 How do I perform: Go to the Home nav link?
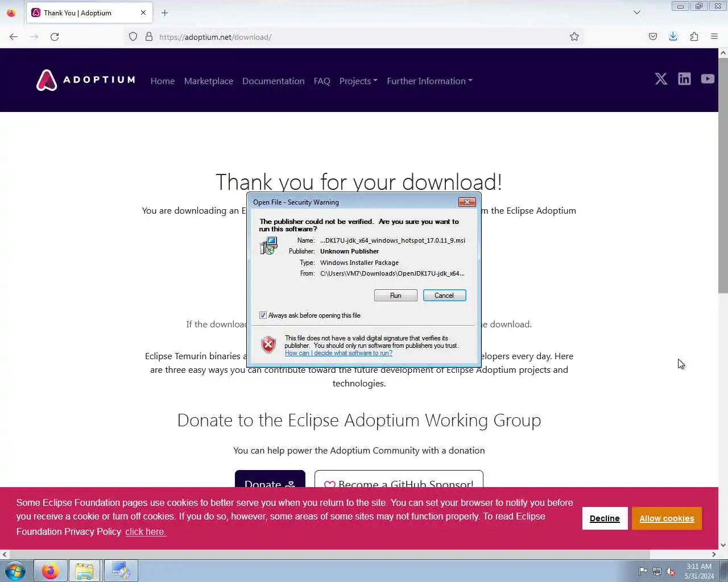163,81
